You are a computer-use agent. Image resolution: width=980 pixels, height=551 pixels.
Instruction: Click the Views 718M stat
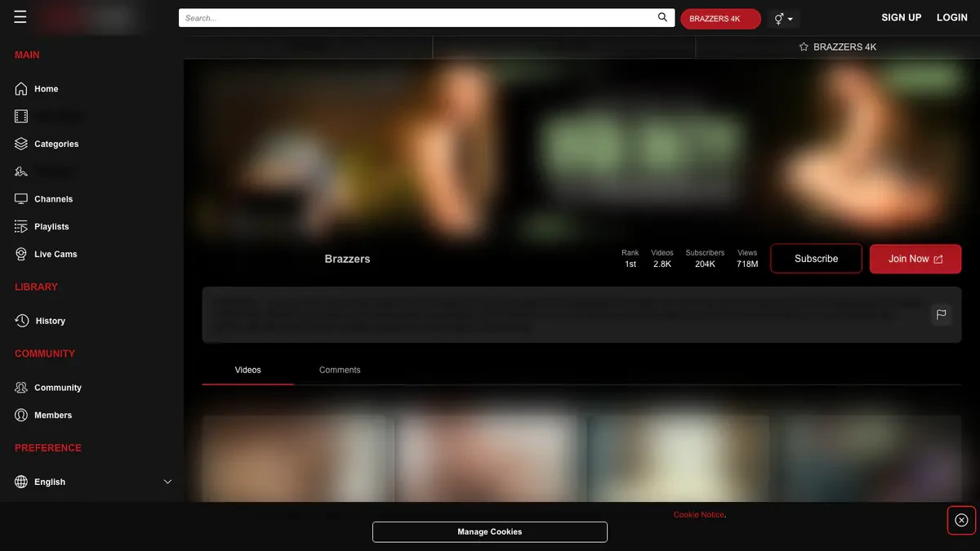(x=747, y=259)
